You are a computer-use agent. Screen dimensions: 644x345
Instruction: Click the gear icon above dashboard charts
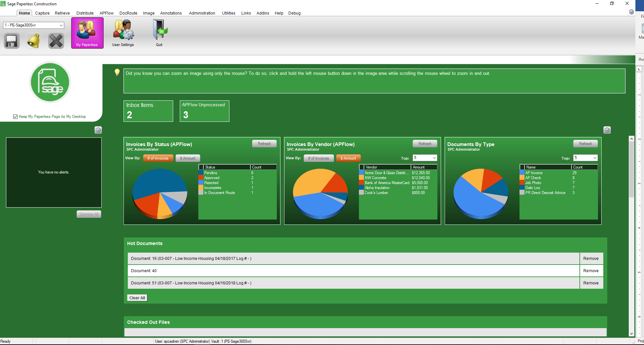point(607,130)
